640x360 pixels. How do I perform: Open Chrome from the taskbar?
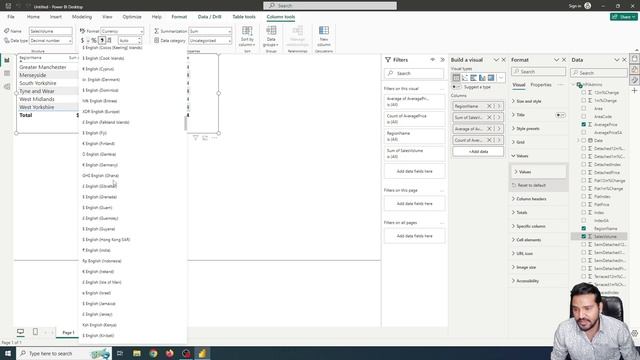[153, 353]
